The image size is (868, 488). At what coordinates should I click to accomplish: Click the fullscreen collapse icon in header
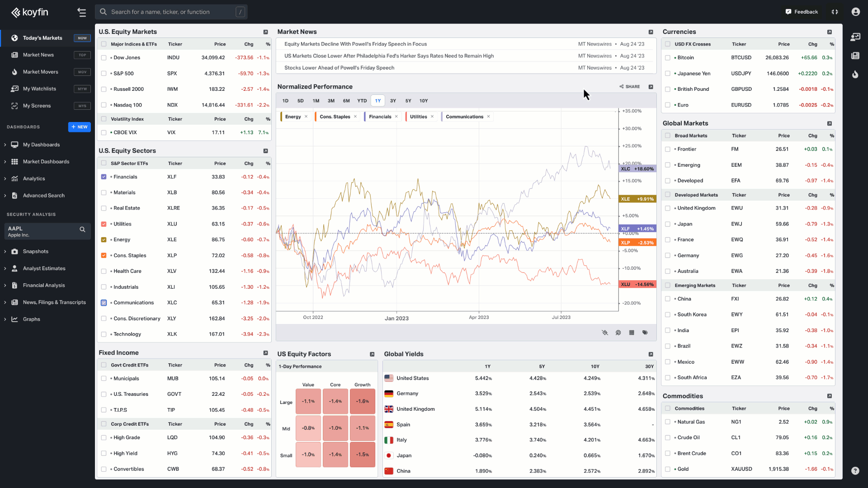click(x=835, y=12)
